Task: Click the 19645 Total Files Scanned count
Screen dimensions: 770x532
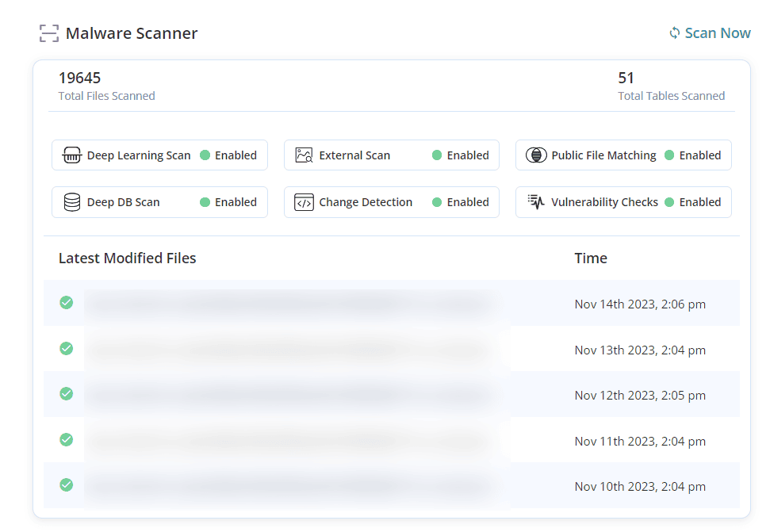Action: pyautogui.click(x=79, y=78)
